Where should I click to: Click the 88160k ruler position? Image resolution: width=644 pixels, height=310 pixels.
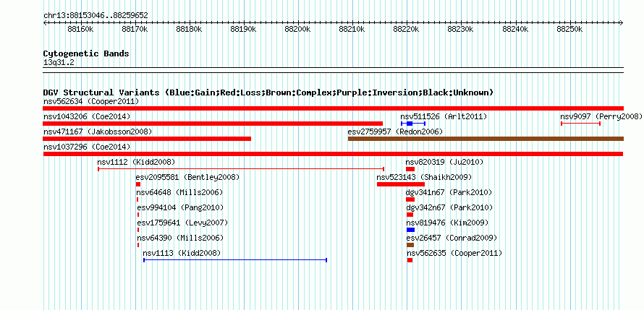80,29
